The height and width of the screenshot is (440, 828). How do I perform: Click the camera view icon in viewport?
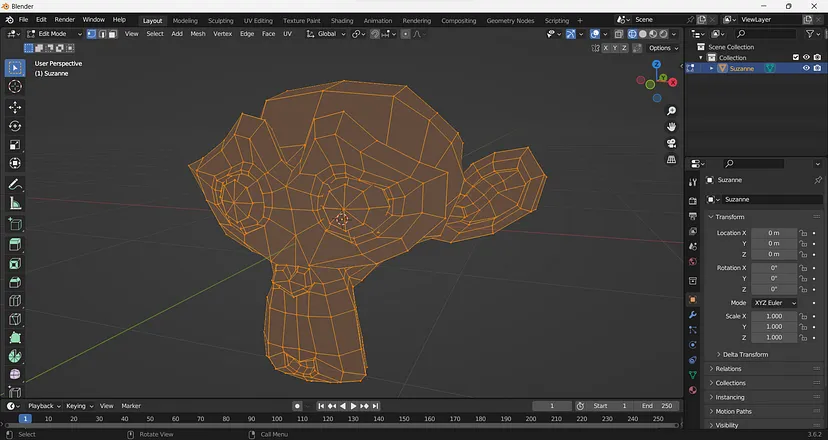(x=671, y=143)
